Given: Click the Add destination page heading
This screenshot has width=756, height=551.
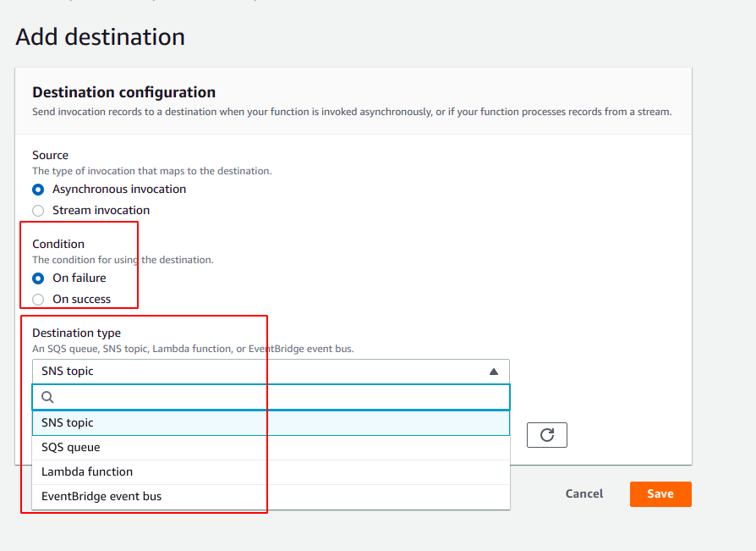Looking at the screenshot, I should pos(100,37).
